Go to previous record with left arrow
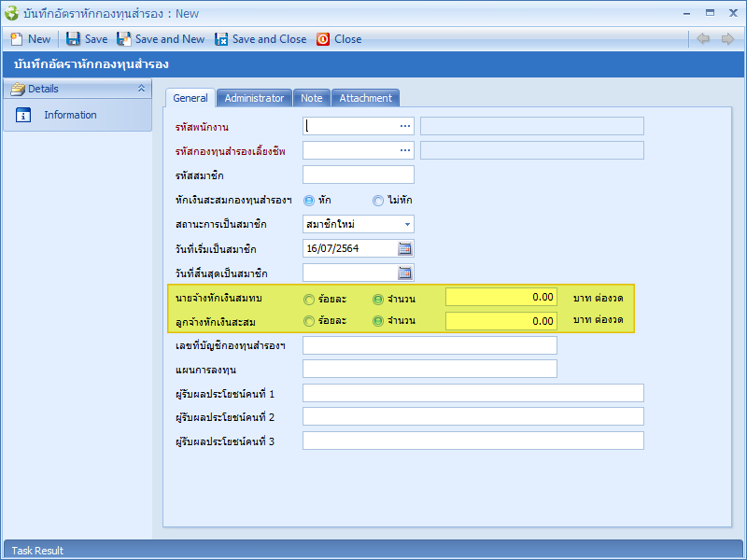The image size is (747, 560). click(x=703, y=38)
